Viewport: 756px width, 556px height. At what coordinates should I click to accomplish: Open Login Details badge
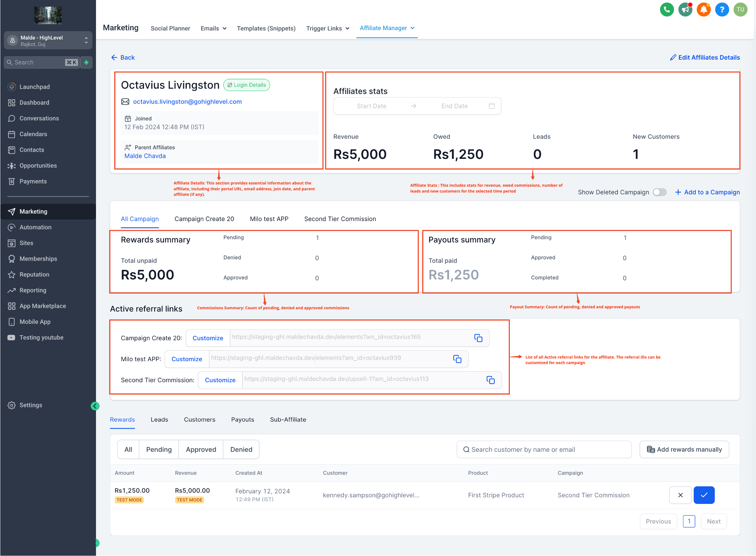pos(246,85)
